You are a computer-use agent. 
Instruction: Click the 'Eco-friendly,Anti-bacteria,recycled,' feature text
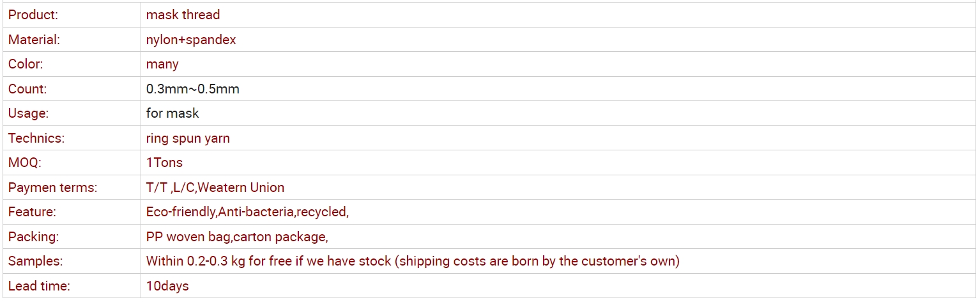pos(247,212)
